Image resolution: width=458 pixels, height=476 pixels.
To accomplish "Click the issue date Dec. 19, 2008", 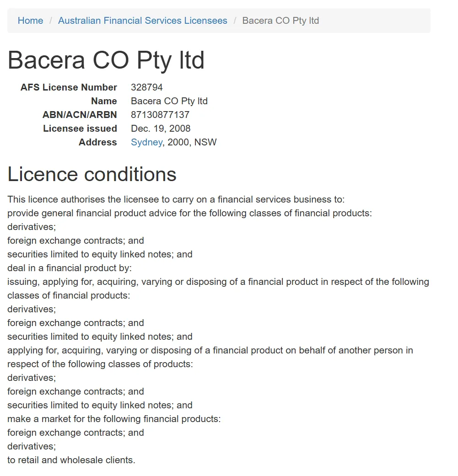I will click(x=161, y=128).
